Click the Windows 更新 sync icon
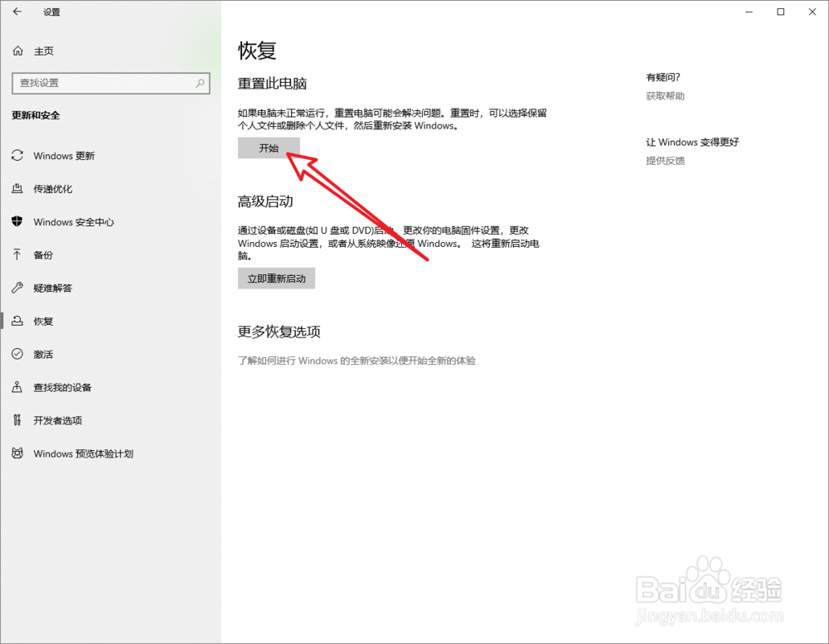 pos(17,156)
